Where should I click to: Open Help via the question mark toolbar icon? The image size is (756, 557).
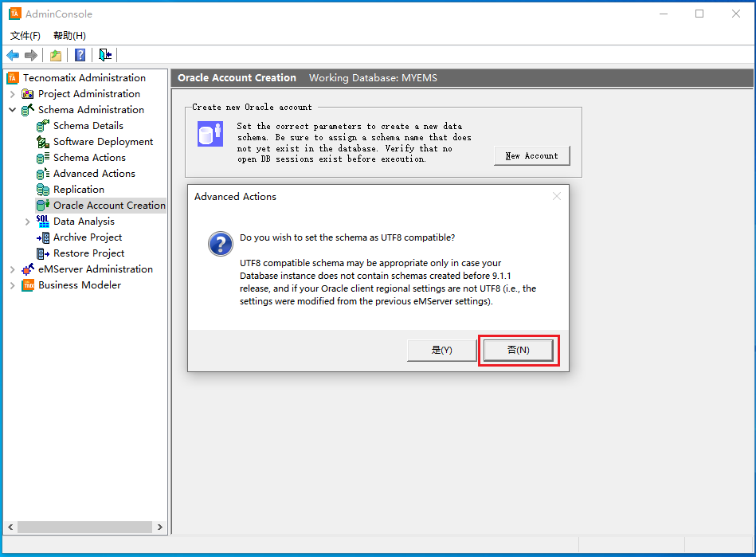80,55
